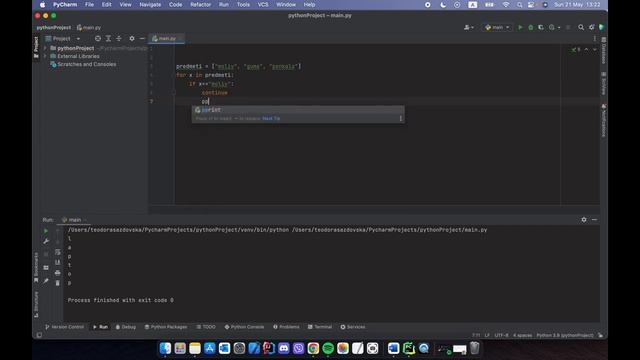Open Discord from the Dock
Screen dimensions: 640x360
click(283, 348)
